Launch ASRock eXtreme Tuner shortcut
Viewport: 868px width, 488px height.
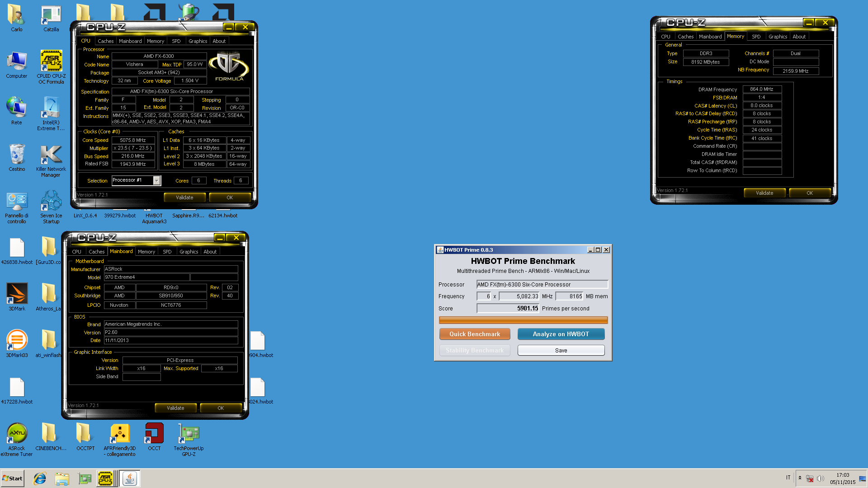click(x=17, y=440)
